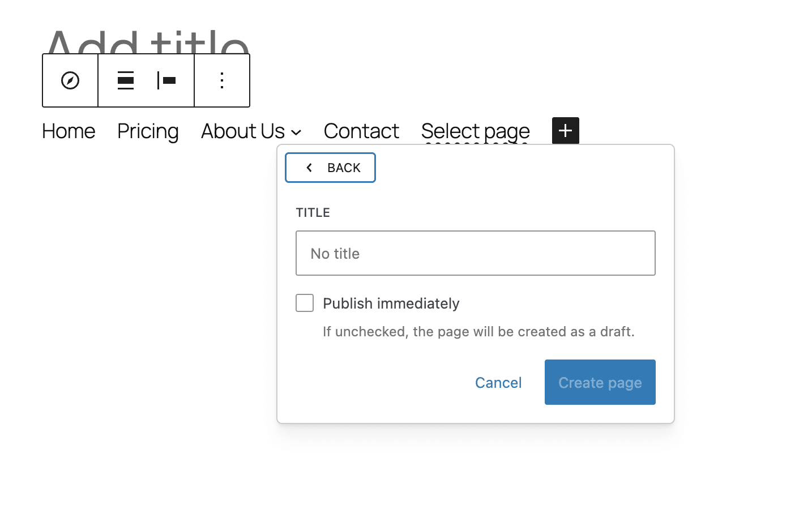Select the Home menu item

pos(68,131)
